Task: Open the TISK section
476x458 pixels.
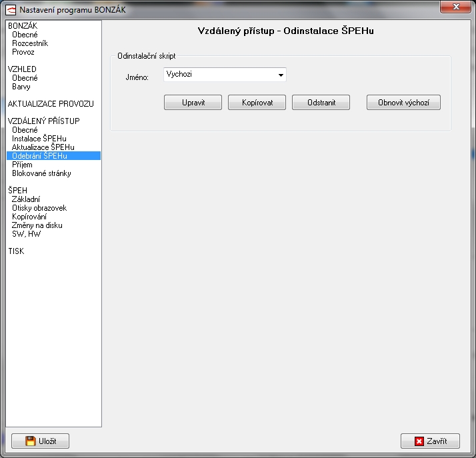Action: (x=16, y=251)
